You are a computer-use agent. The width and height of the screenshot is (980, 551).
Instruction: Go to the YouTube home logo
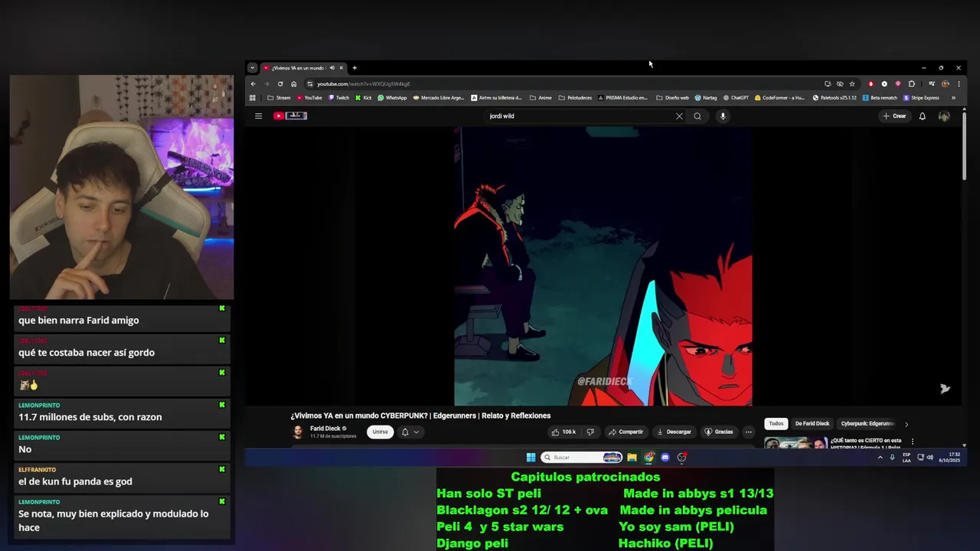[x=290, y=116]
